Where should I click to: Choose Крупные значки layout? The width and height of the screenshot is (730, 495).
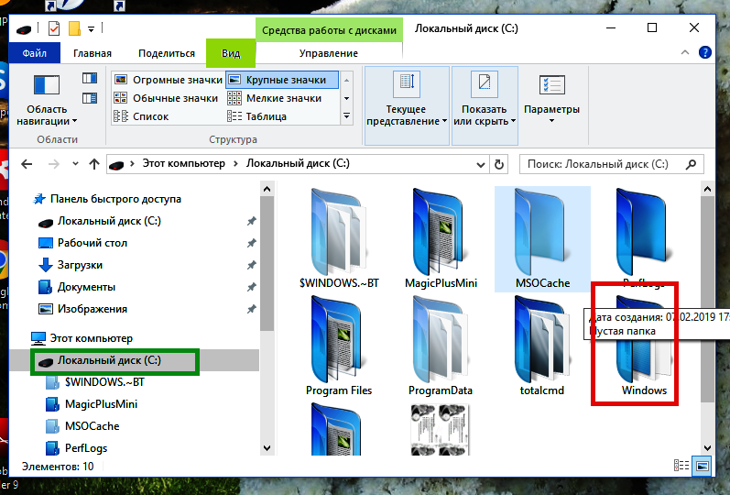coord(283,80)
